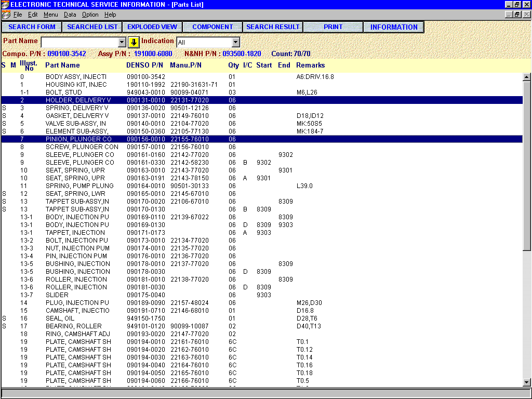Select the SCREW, PLUNGER CON row
The width and height of the screenshot is (532, 399).
coord(262,147)
